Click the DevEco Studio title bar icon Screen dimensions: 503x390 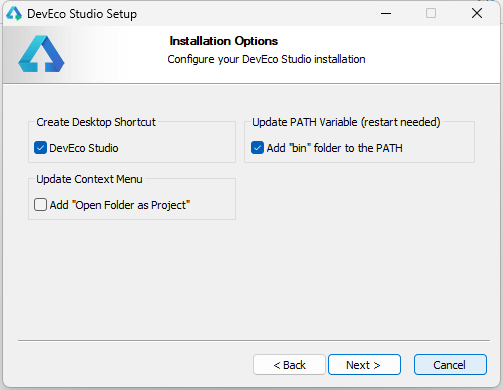tap(14, 14)
